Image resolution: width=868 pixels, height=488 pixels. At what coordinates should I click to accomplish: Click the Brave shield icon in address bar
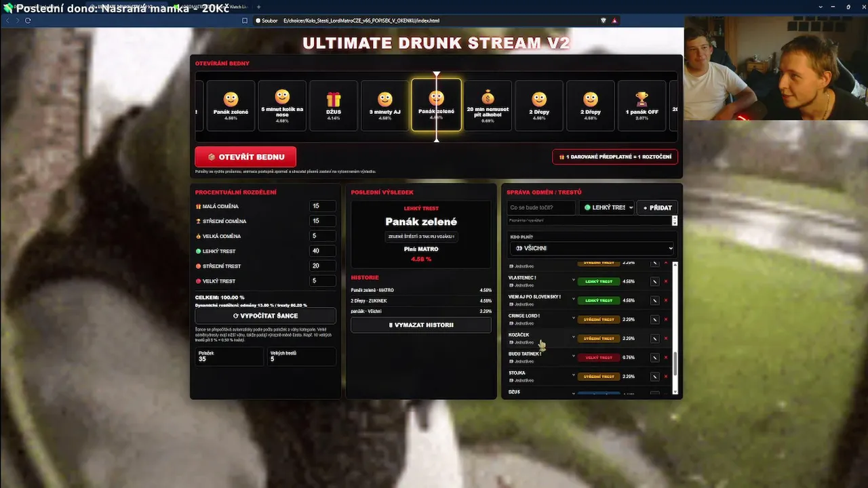click(604, 20)
